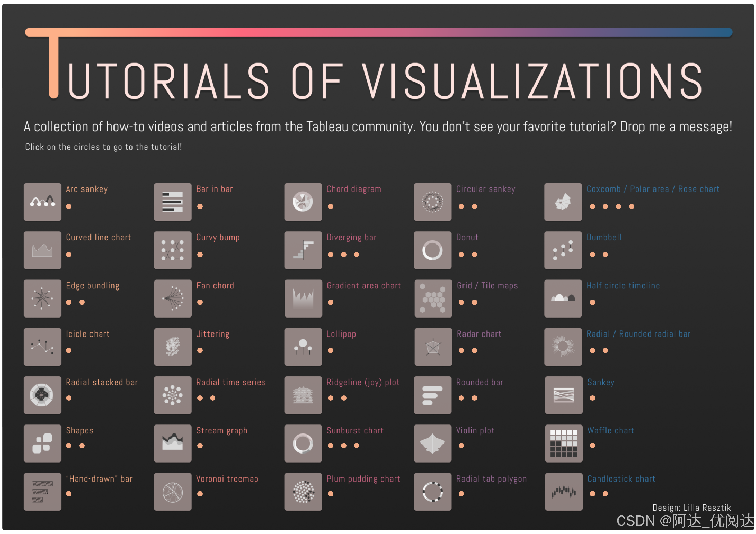This screenshot has width=756, height=534.
Task: Click the Arc sankey chart icon
Action: coord(43,202)
